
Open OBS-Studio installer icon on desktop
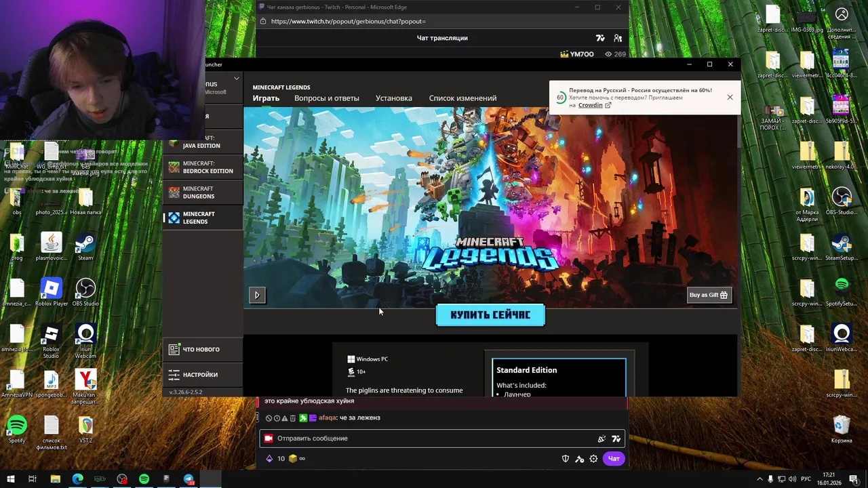click(842, 201)
